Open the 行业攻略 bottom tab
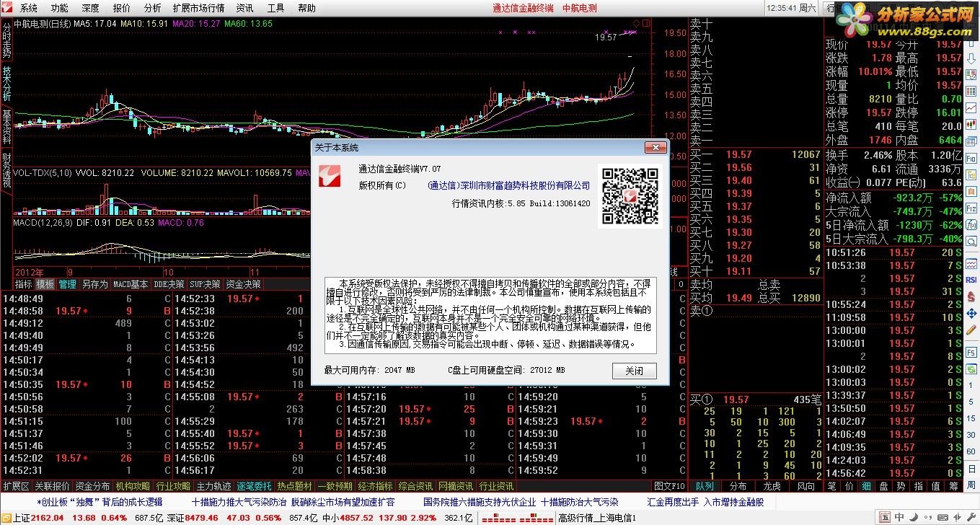980x525 pixels. (174, 487)
